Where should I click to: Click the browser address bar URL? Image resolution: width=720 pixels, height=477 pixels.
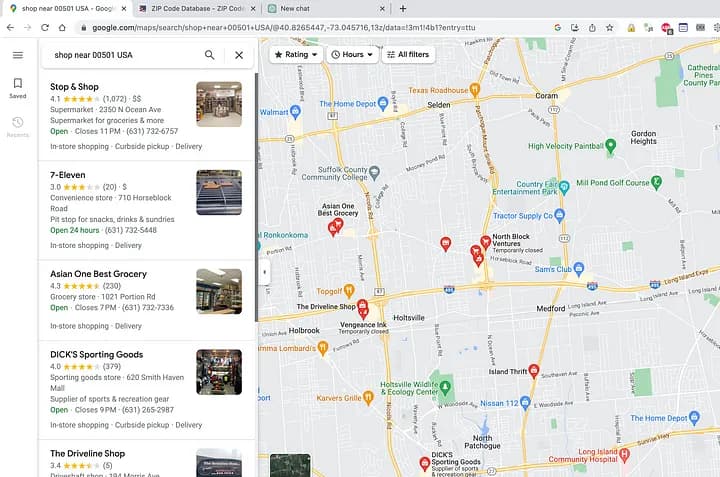[284, 28]
